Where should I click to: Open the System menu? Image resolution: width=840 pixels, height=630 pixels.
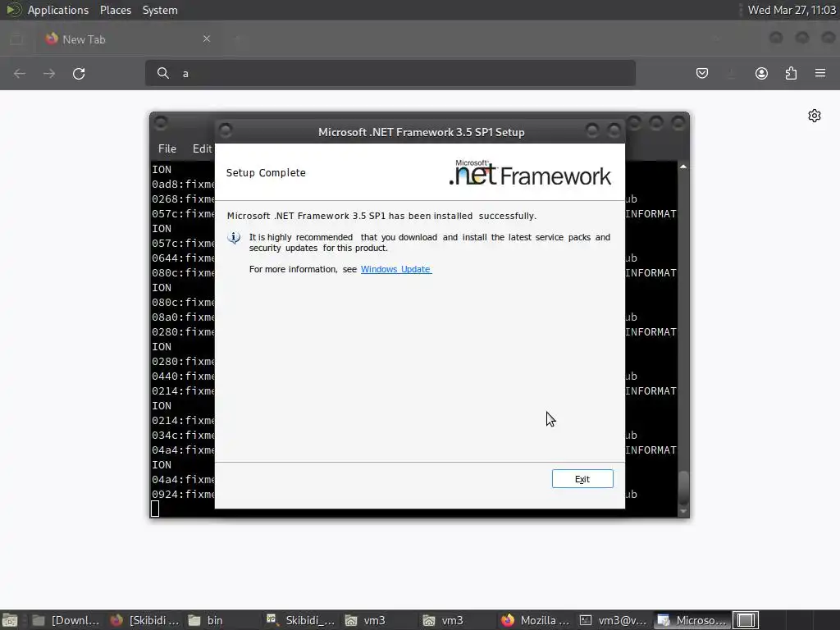pyautogui.click(x=160, y=10)
